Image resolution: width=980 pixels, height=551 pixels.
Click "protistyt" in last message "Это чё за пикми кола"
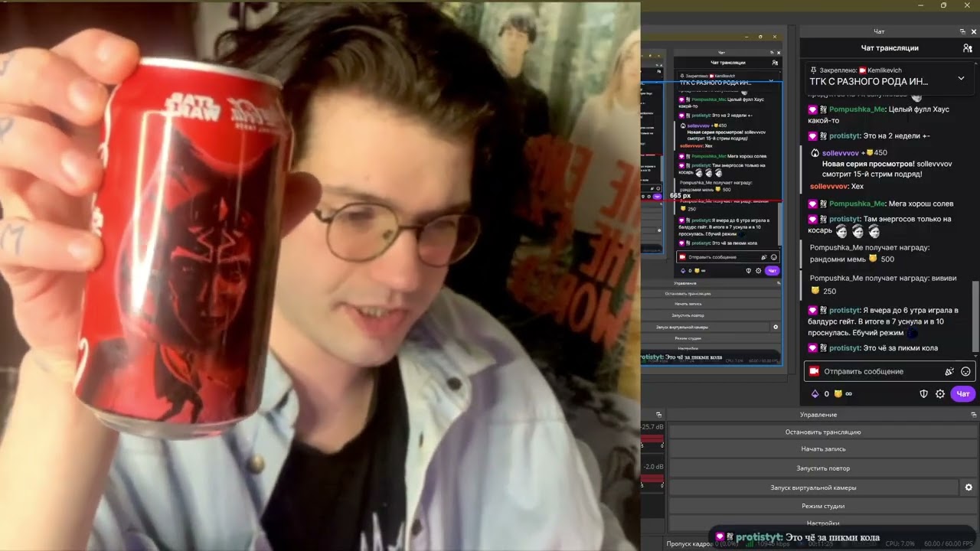(846, 348)
